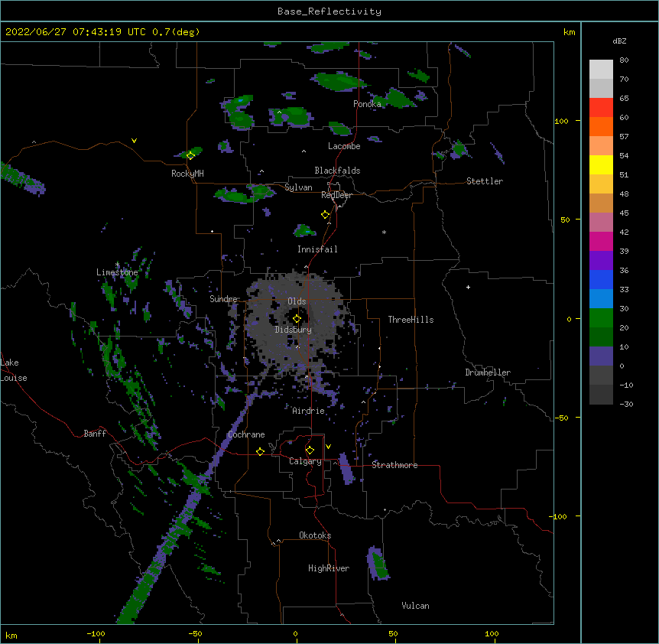Select the magenta swatch in dBZ legend

[x=601, y=241]
